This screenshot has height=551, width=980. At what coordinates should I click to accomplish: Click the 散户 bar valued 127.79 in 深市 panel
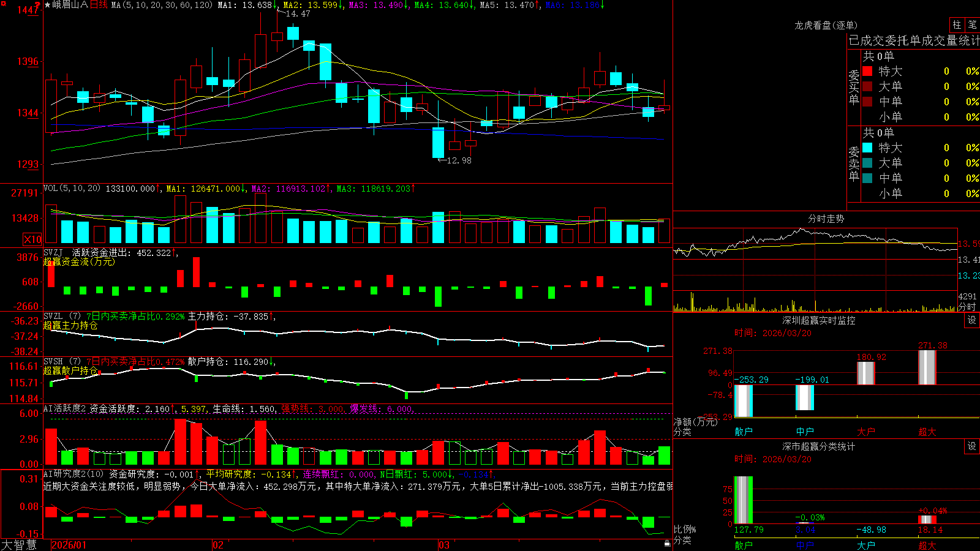coord(744,500)
